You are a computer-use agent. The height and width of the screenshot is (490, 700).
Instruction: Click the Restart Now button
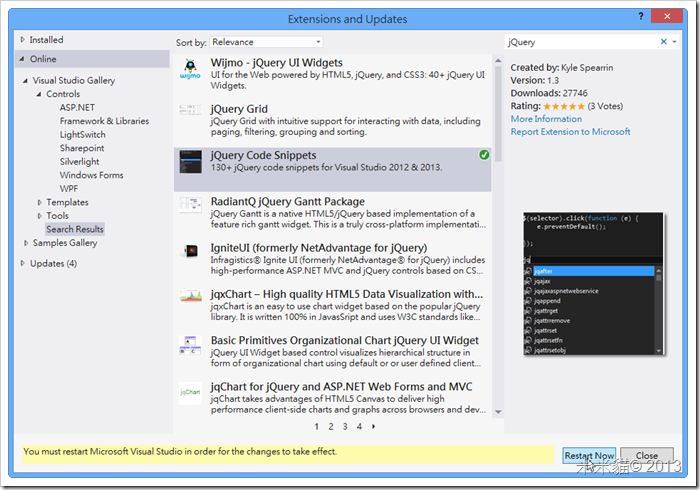coord(589,456)
